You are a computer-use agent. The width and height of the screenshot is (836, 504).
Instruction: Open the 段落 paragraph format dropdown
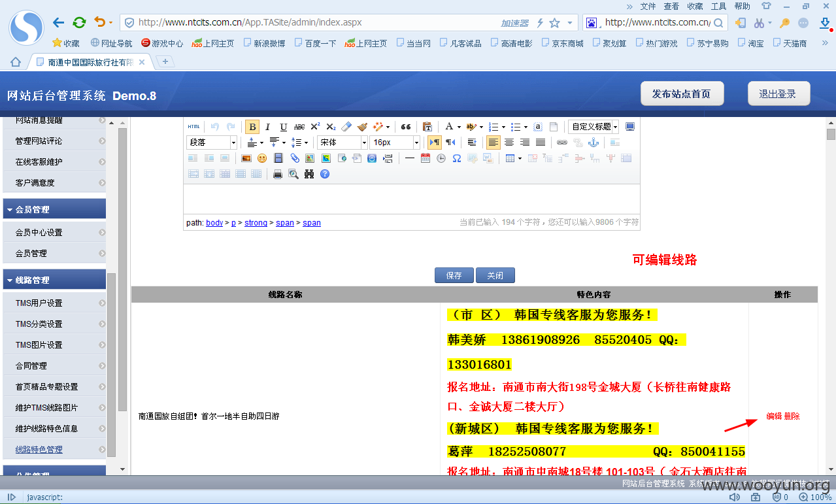point(212,143)
